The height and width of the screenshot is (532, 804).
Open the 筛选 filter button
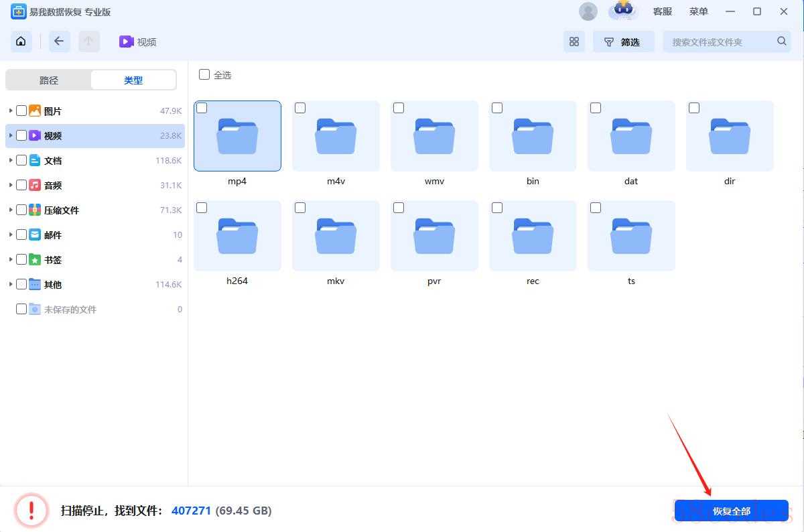pyautogui.click(x=623, y=42)
